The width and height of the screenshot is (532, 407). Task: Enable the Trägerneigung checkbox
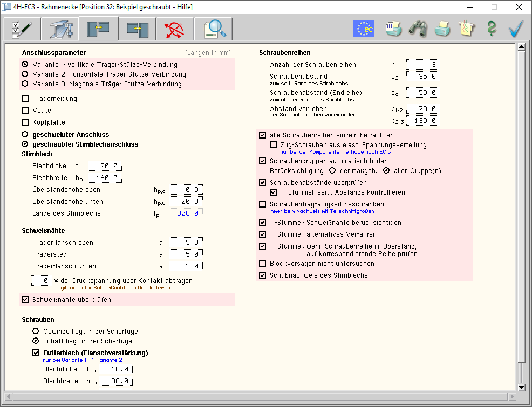(25, 99)
